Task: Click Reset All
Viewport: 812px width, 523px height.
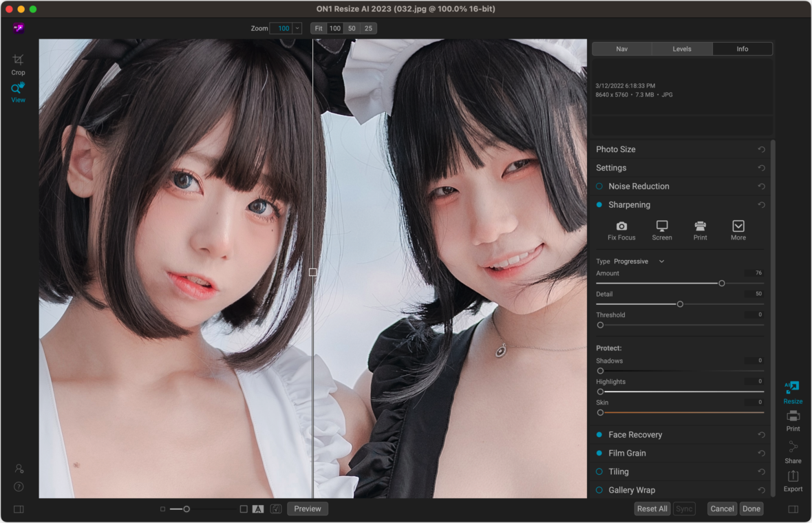Action: (x=652, y=509)
